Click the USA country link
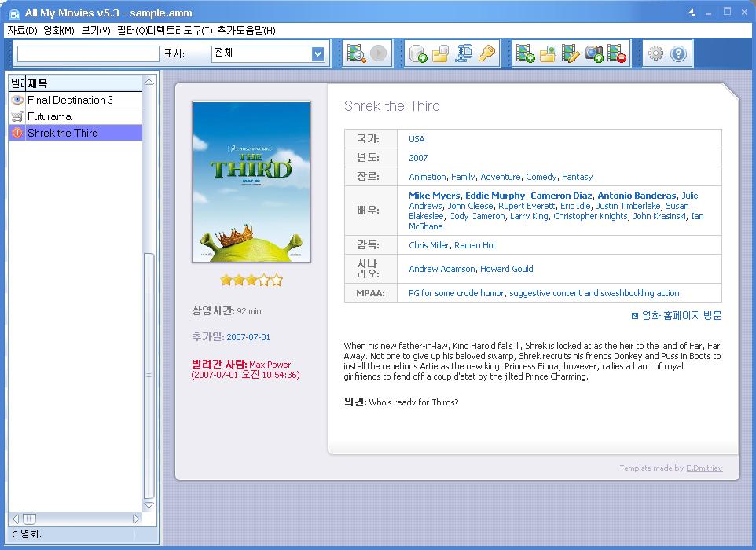This screenshot has width=756, height=550. pyautogui.click(x=417, y=139)
